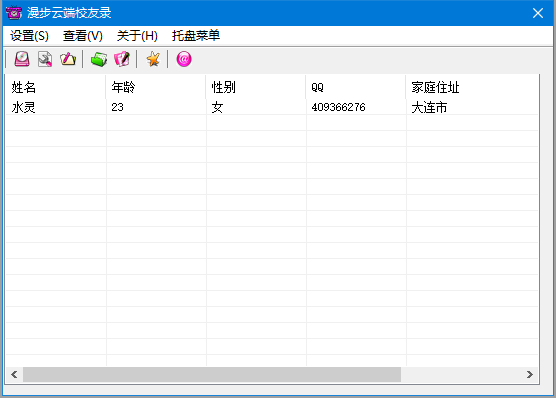
Task: Open the 关于(H) menu
Action: 137,35
